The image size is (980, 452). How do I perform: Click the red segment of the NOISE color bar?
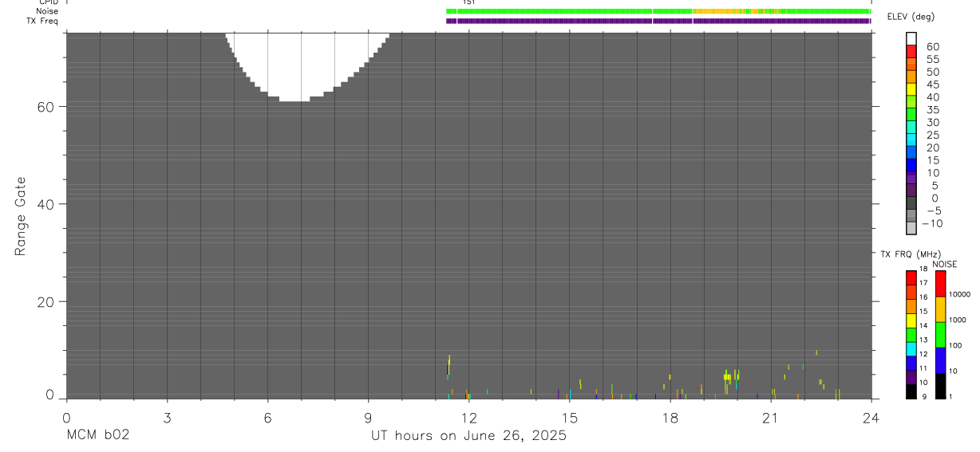[x=941, y=284]
